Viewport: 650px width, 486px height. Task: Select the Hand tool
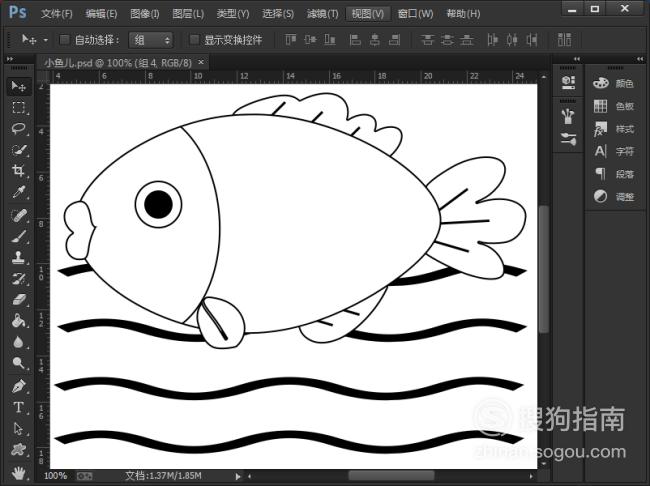pos(19,473)
